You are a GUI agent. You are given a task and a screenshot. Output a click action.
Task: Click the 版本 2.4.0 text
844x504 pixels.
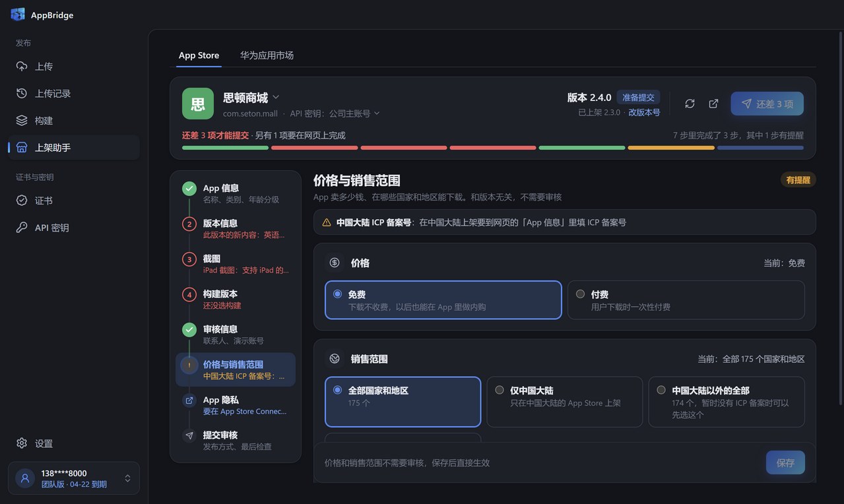click(589, 98)
